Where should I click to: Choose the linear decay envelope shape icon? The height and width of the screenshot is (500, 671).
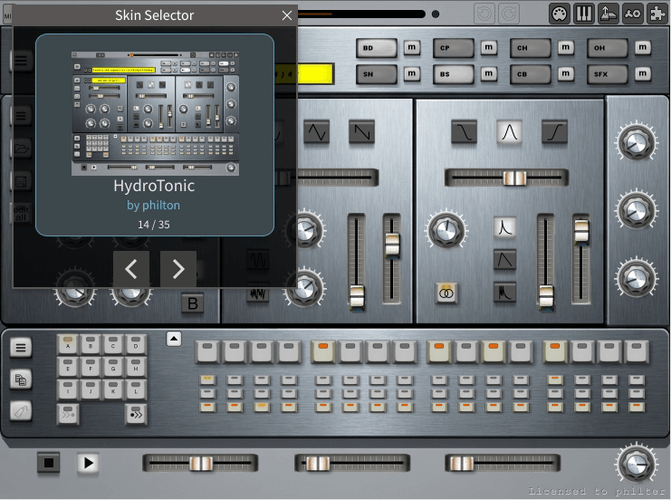(505, 260)
